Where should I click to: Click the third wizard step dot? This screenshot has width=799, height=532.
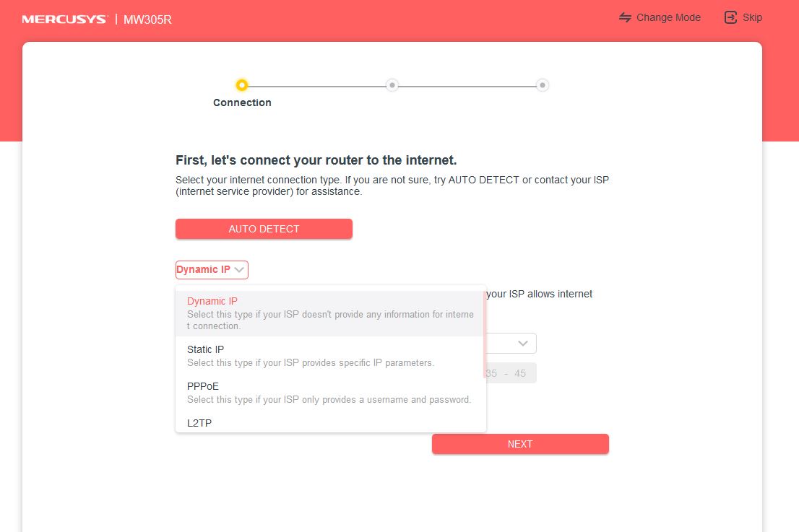pyautogui.click(x=542, y=85)
